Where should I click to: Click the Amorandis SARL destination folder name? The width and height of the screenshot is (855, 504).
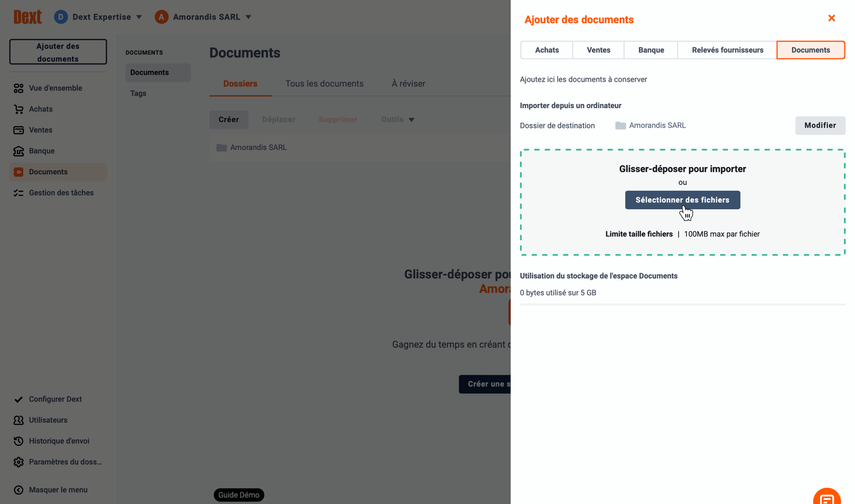click(657, 125)
